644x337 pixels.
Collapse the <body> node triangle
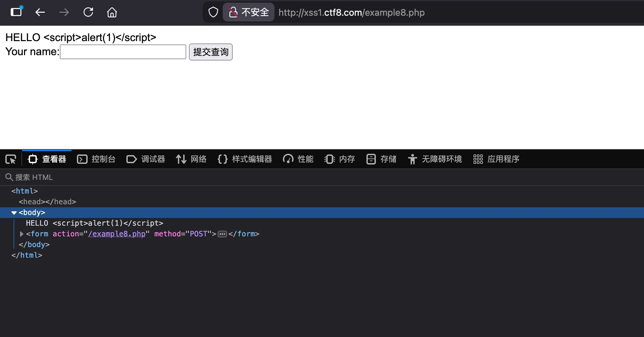click(x=14, y=213)
